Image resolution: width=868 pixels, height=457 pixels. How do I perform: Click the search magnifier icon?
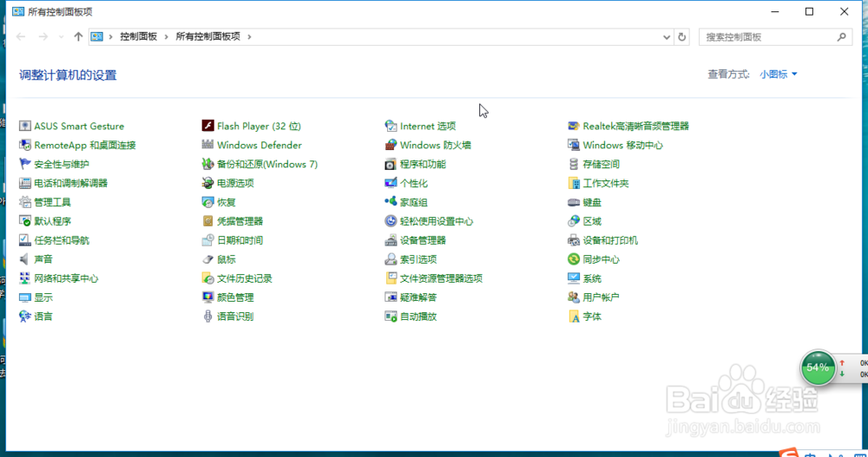click(841, 37)
